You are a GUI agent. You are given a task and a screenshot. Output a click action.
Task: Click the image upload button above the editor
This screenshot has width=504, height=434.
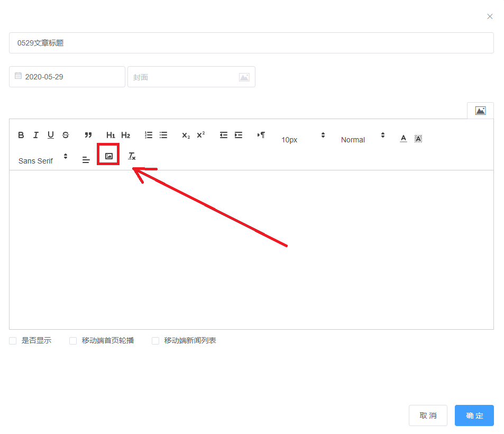480,111
